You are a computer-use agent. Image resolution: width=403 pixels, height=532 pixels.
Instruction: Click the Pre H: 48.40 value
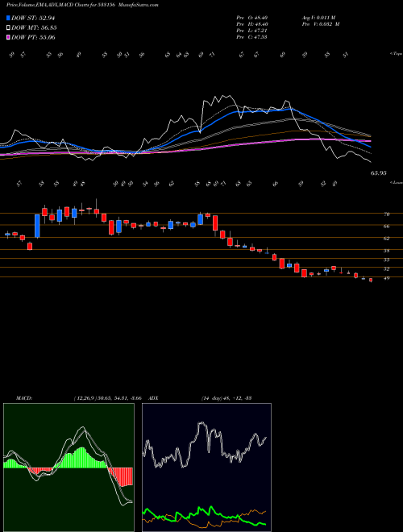[252, 24]
